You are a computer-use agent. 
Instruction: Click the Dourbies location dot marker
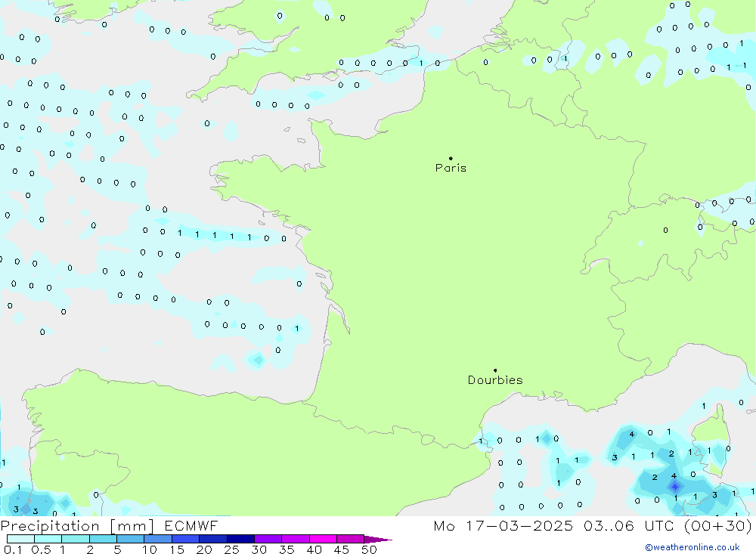click(x=495, y=370)
